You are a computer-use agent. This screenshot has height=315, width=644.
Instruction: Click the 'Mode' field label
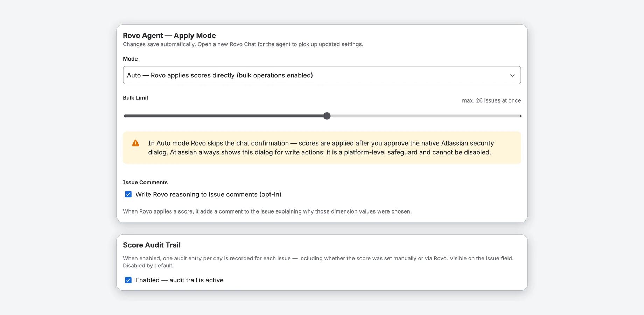(130, 59)
